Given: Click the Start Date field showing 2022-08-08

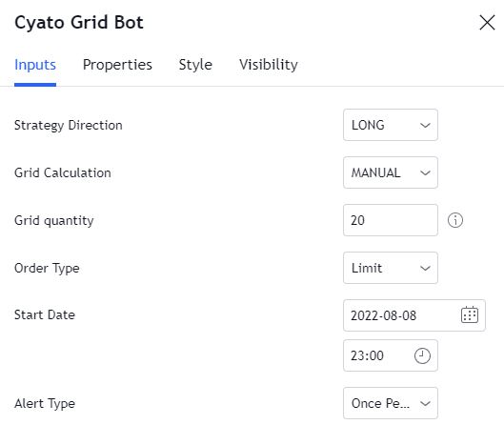Looking at the screenshot, I should (x=414, y=315).
